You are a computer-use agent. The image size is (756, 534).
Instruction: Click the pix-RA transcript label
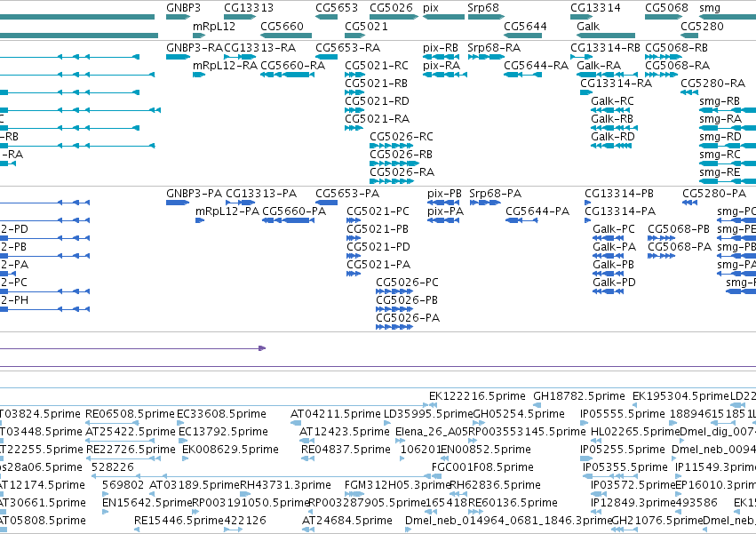pyautogui.click(x=442, y=66)
